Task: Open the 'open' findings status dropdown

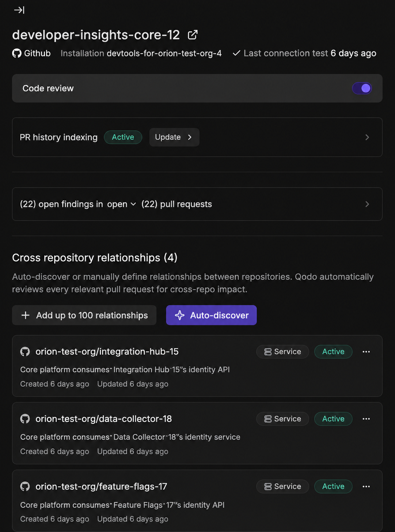Action: pyautogui.click(x=122, y=204)
